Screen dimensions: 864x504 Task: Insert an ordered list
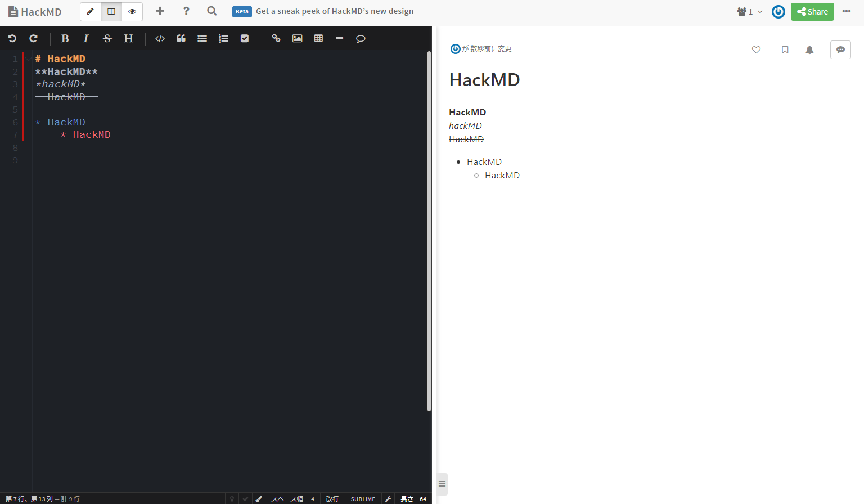[223, 38]
